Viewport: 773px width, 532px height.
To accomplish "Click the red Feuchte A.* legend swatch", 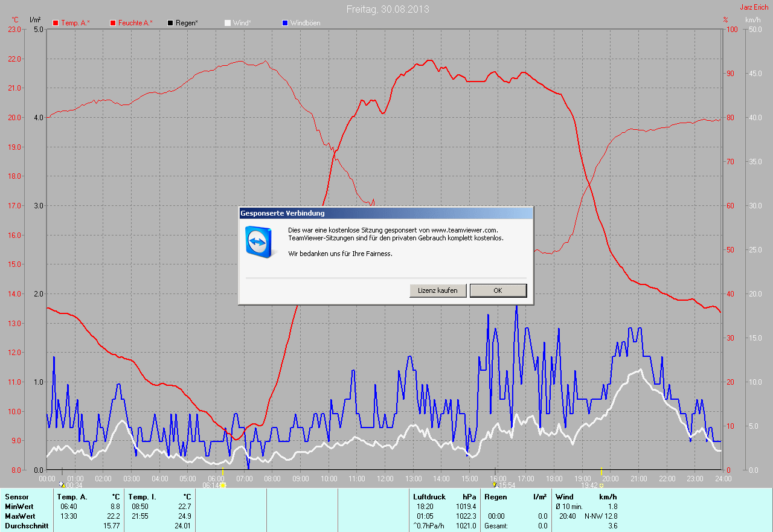I will coord(113,23).
